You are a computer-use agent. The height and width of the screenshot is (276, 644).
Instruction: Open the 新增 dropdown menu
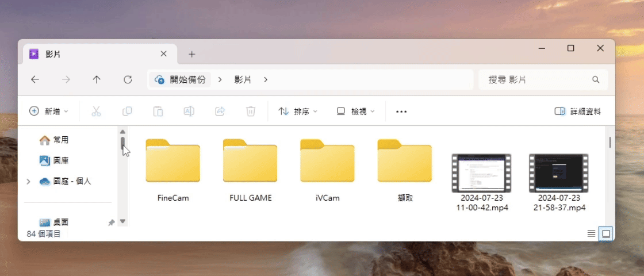[x=49, y=112]
